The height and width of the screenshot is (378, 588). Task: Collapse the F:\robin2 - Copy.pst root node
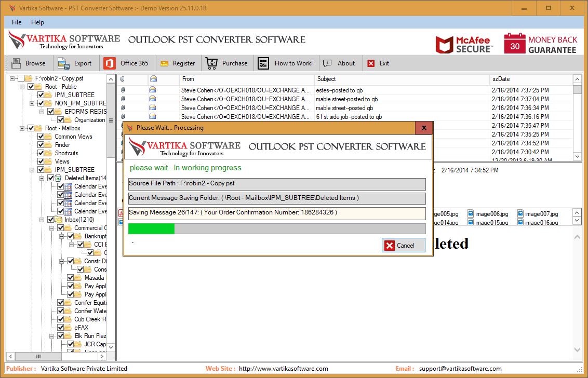(12, 78)
